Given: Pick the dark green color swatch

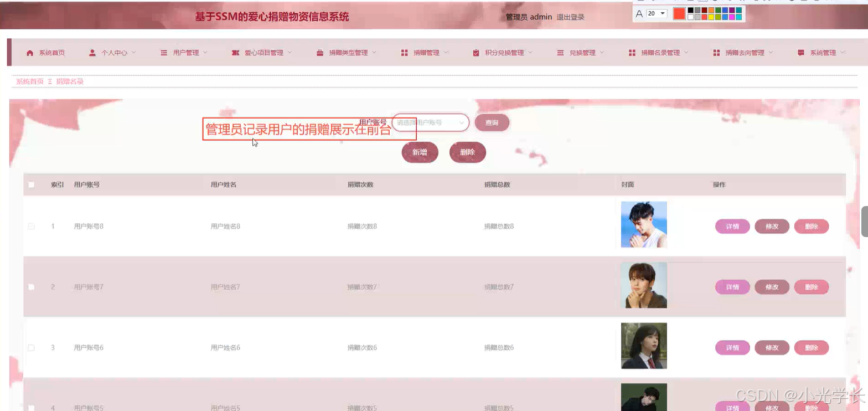Looking at the screenshot, I should point(718,10).
